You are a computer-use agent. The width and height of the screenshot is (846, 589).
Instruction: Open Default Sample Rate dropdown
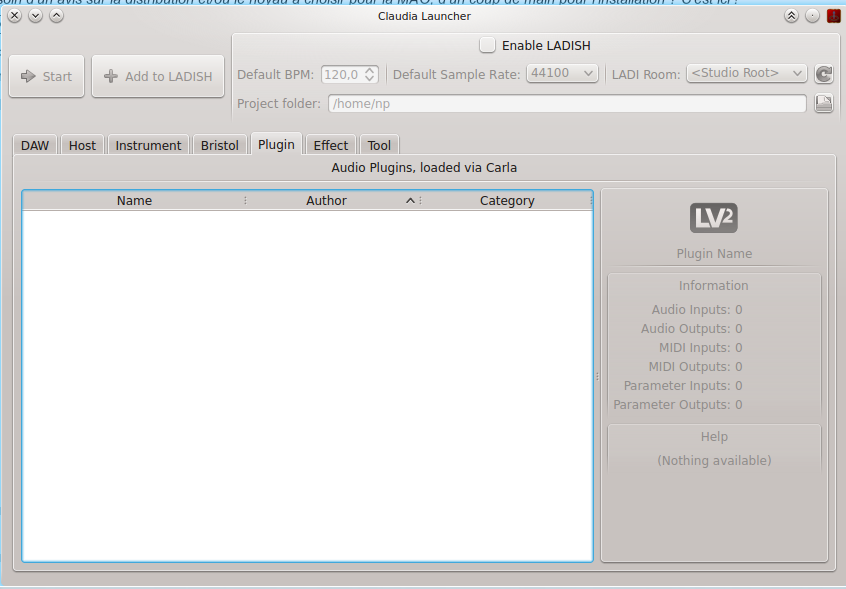pyautogui.click(x=562, y=73)
